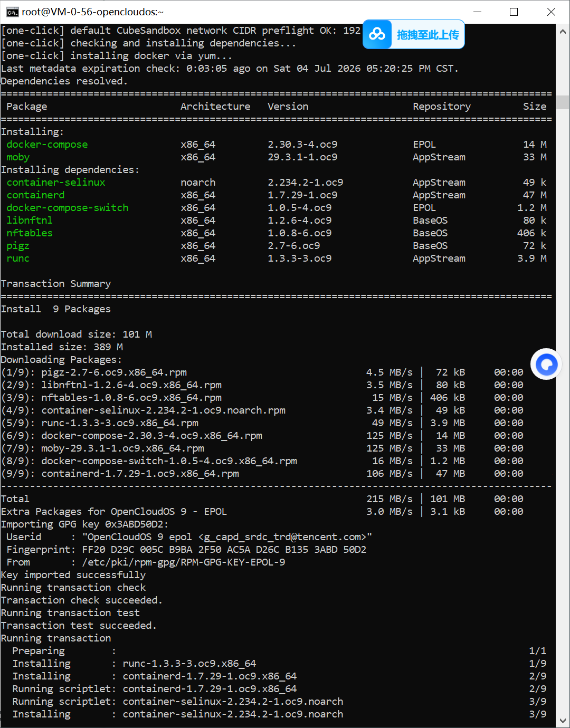570x728 pixels.
Task: Click the /etc/pki/rpm-gpg/RPM-GPG-KEY-EPOL-9 path
Action: pos(184,562)
